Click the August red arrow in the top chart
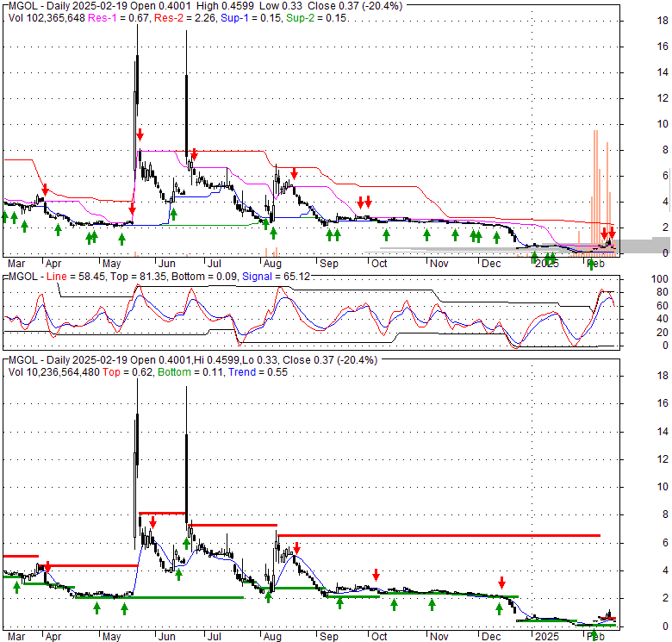Viewport: 672px width, 642px height. [x=294, y=173]
